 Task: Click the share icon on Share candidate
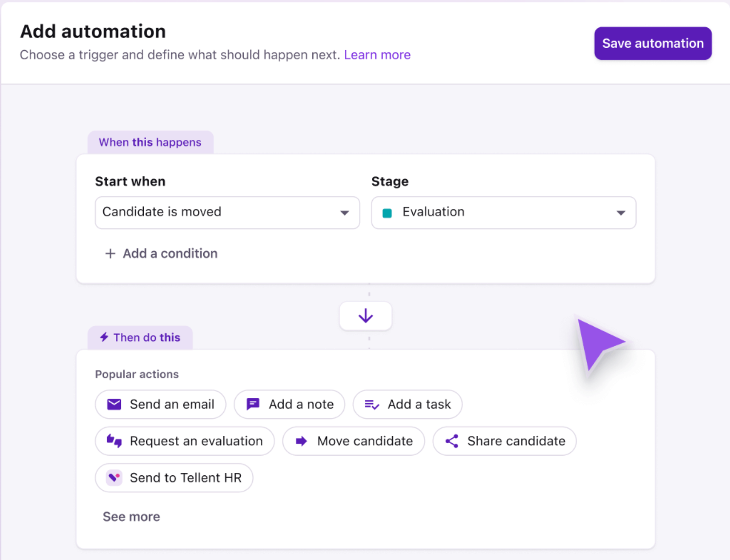pyautogui.click(x=452, y=441)
